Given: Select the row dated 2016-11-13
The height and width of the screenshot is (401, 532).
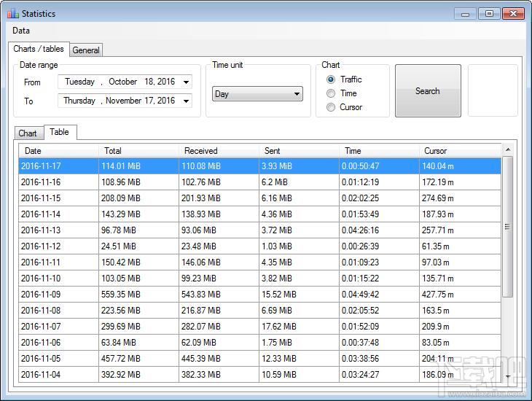Looking at the screenshot, I should 260,230.
